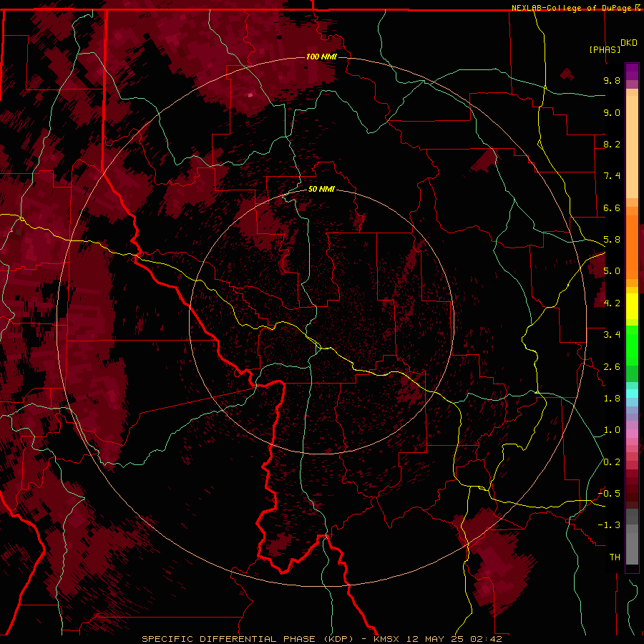Pick the yellow segment of the color bar
The height and width of the screenshot is (644, 644).
pos(632,306)
